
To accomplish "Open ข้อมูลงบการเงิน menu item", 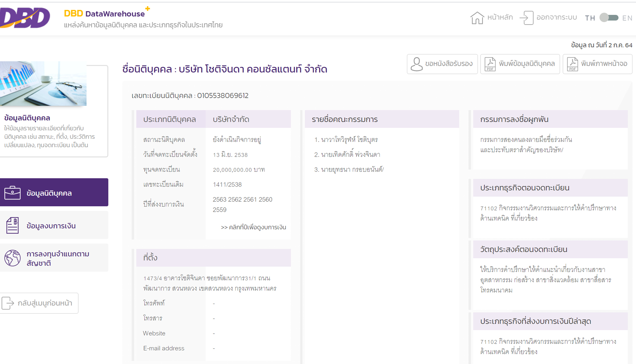I will click(51, 226).
